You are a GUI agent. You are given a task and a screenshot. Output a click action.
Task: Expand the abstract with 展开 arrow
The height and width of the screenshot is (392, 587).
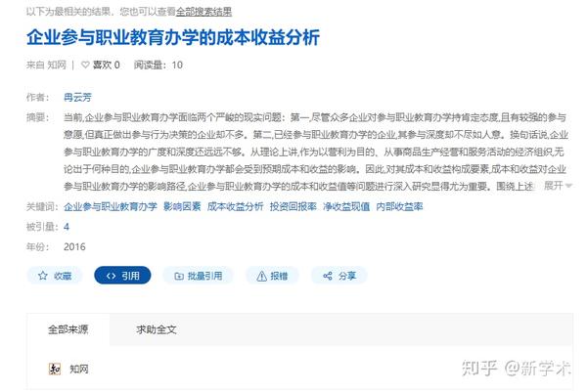558,186
